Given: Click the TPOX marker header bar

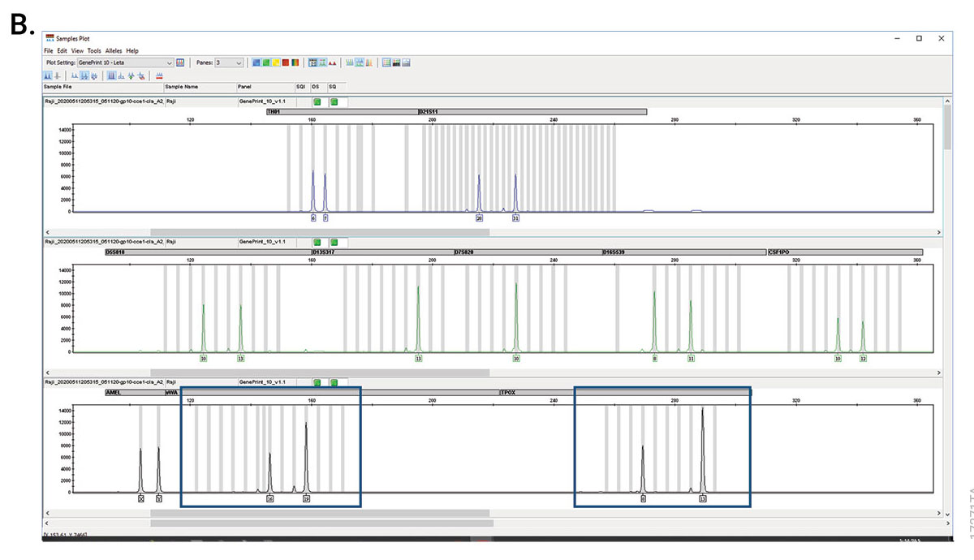Looking at the screenshot, I should click(x=625, y=392).
